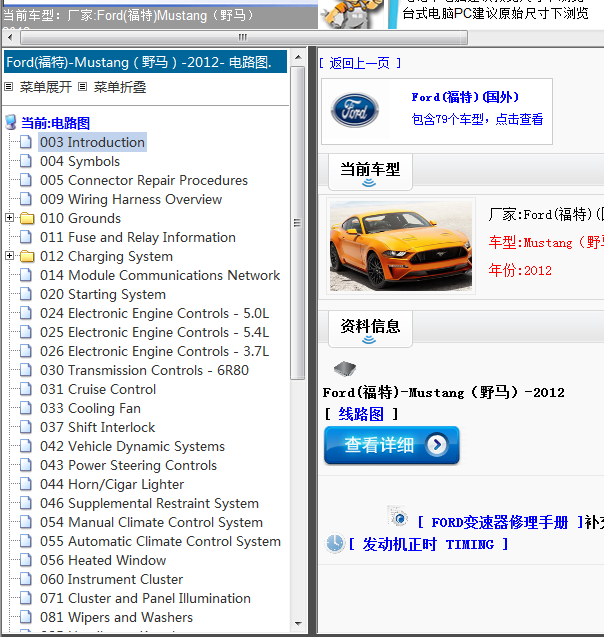Open 046 Supplemental Restraint System
Screen dimensions: 604x637
149,503
